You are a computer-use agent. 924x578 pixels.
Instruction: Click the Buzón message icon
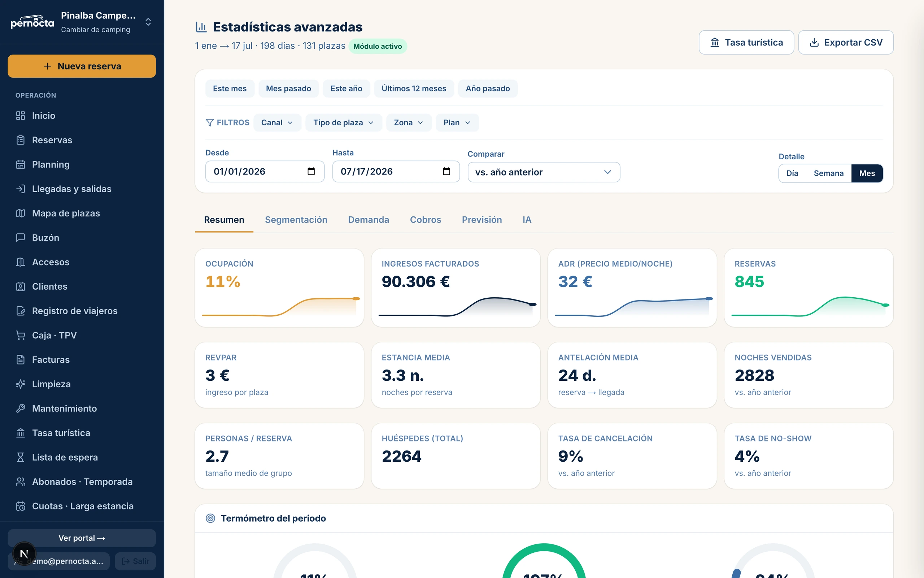[x=21, y=238]
